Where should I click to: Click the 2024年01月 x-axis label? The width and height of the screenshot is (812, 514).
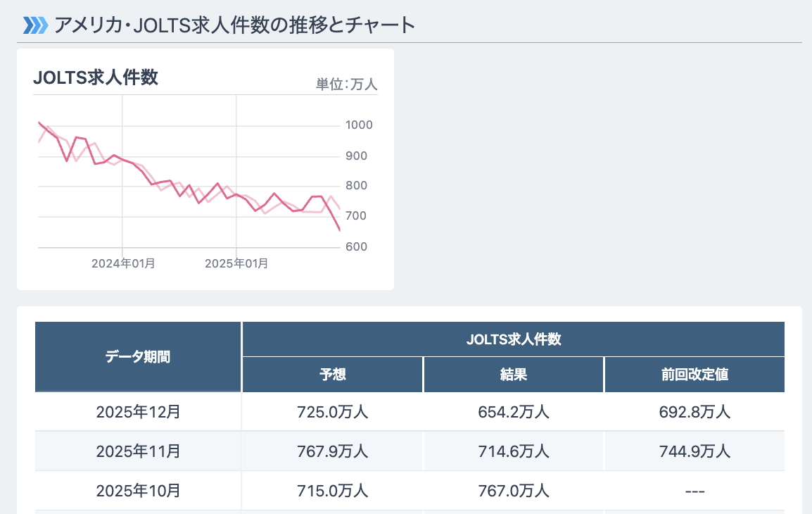coord(123,263)
